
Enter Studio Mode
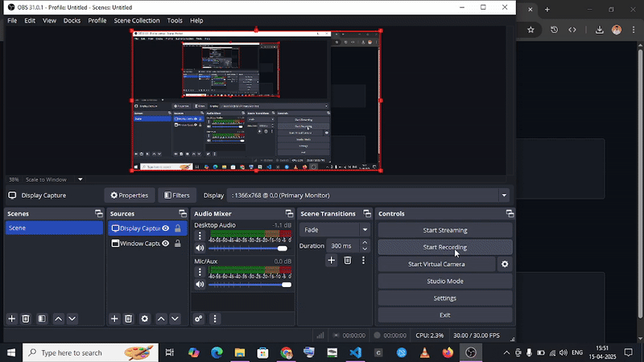click(444, 281)
